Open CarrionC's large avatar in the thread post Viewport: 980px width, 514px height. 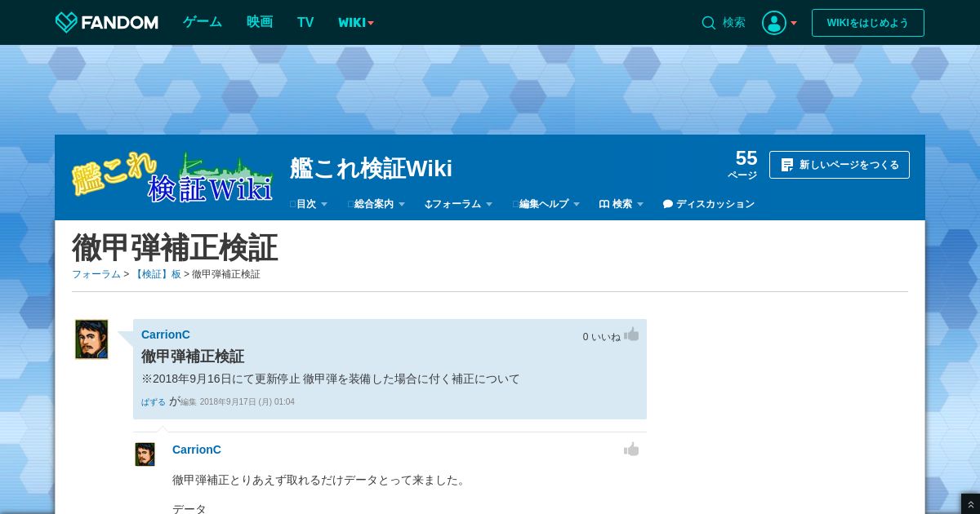coord(91,339)
